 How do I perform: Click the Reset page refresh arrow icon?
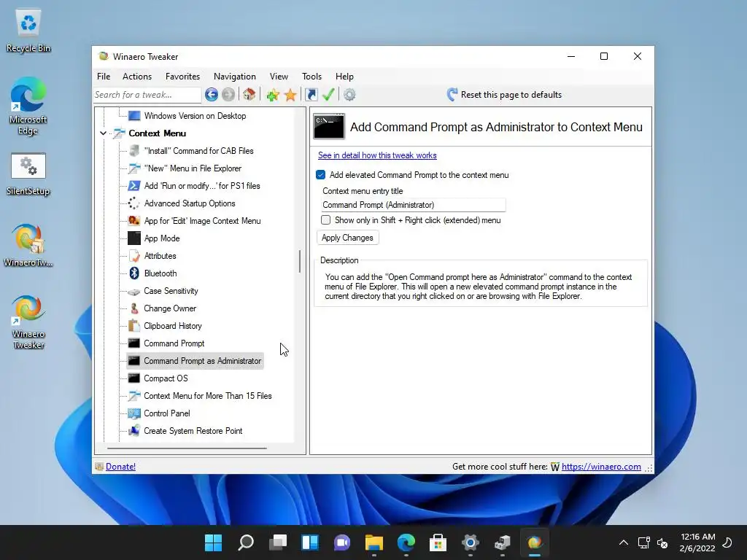(x=452, y=95)
